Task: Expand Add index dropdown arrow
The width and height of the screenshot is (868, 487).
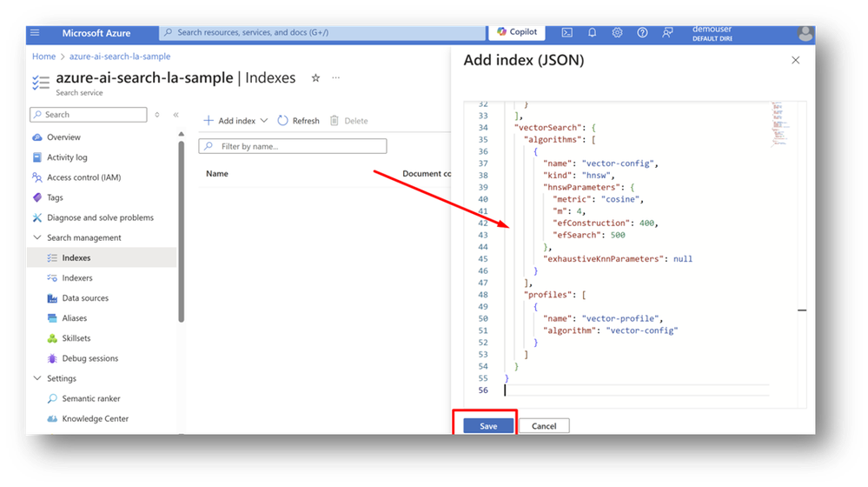Action: coord(264,121)
